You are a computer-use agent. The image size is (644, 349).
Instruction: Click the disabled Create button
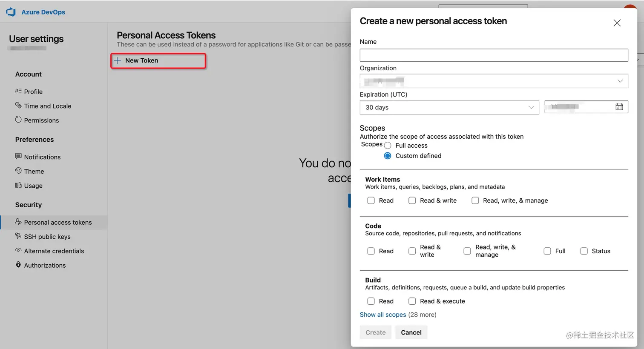tap(375, 332)
